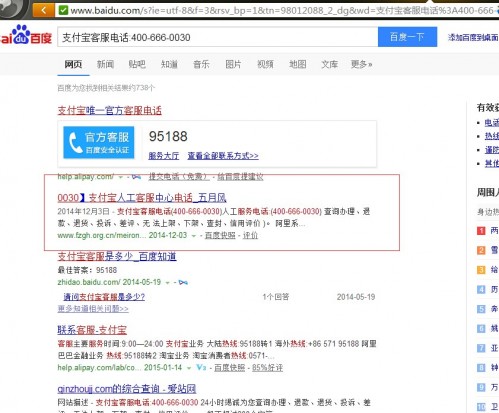
Task: Switch to the 音乐 tab
Action: pyautogui.click(x=201, y=64)
